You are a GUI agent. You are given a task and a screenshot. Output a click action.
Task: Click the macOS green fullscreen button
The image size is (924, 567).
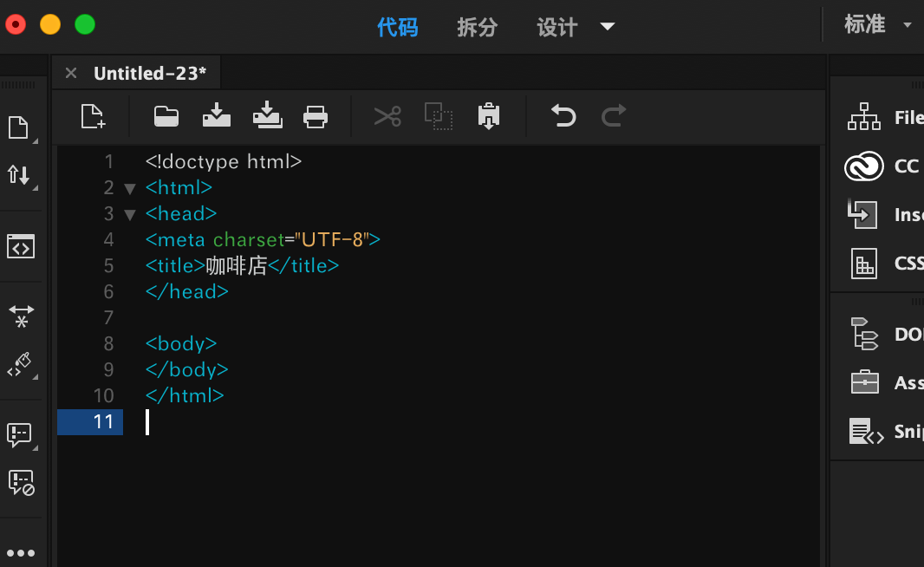(x=85, y=25)
